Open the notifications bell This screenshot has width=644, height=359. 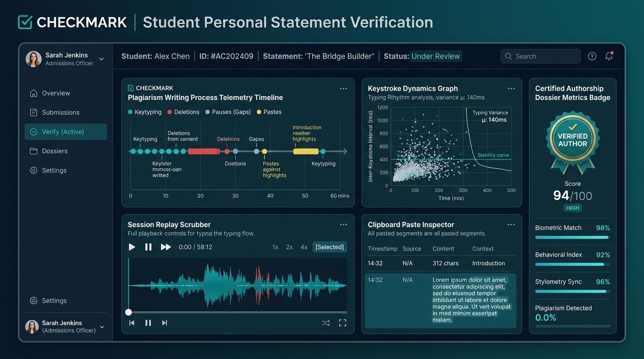point(609,56)
